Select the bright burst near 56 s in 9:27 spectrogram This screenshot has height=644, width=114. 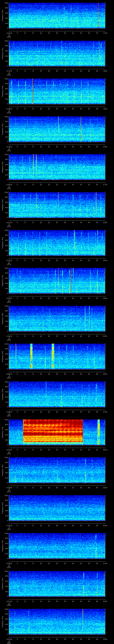[98, 432]
